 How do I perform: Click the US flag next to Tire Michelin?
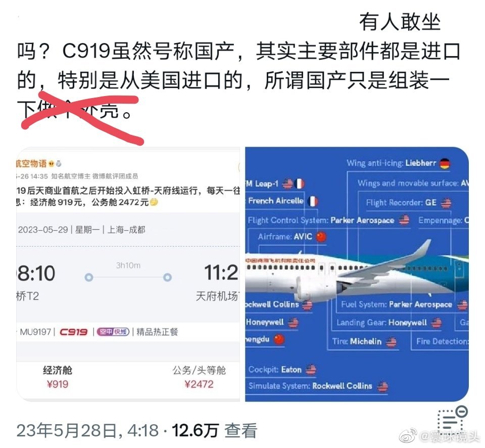tap(391, 342)
